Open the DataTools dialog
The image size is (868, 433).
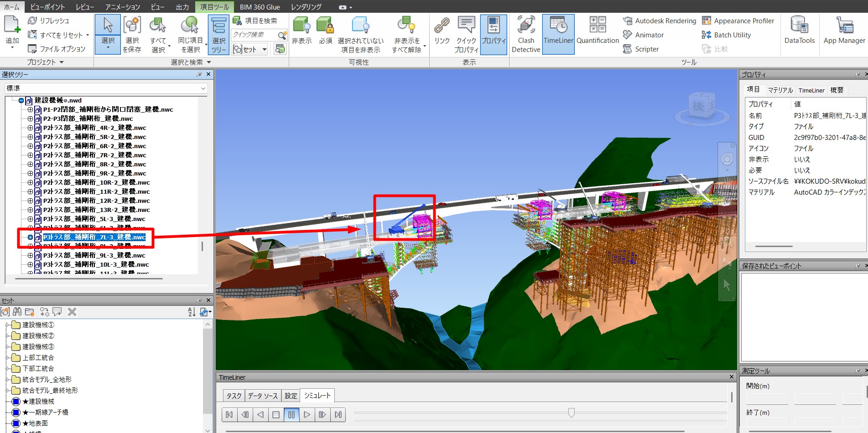(799, 31)
